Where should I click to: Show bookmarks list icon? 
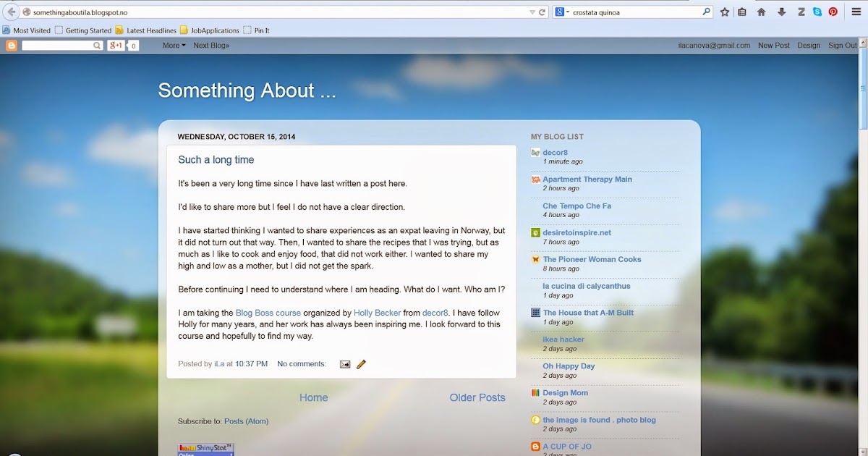click(742, 12)
